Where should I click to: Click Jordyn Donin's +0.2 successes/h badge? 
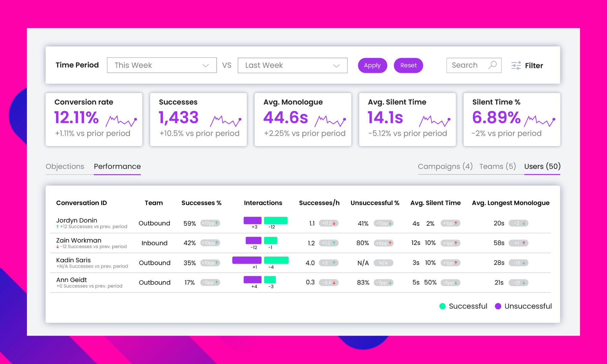click(329, 223)
